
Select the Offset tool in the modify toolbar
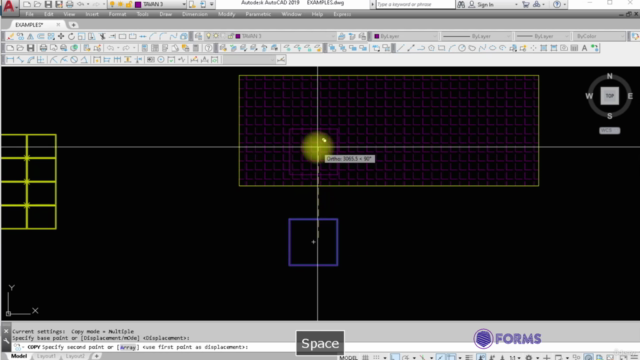click(x=40, y=36)
